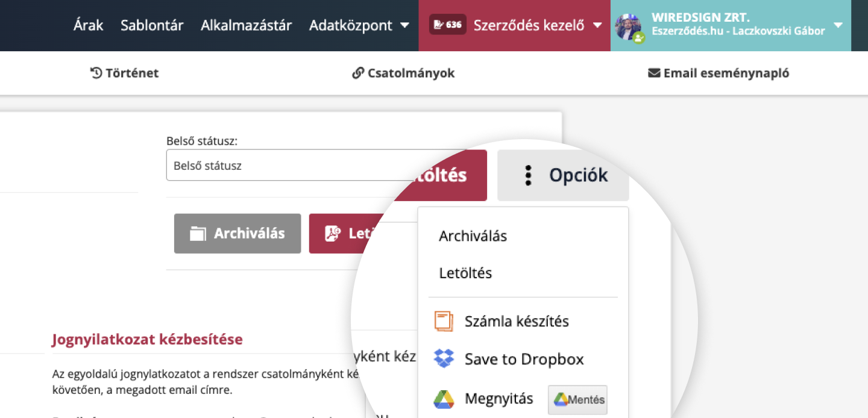The image size is (868, 418).
Task: Click the Dropbox icon next to Save to Dropbox
Action: [x=444, y=358]
